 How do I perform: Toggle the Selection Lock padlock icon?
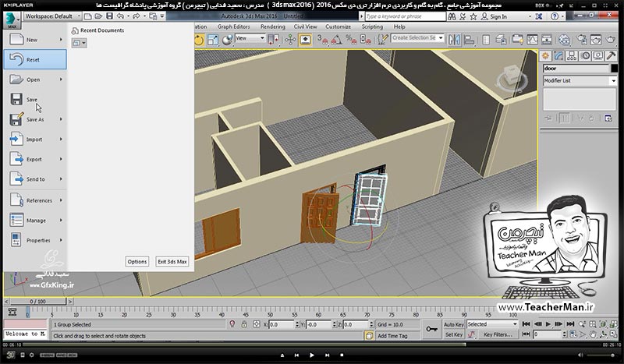click(x=244, y=324)
